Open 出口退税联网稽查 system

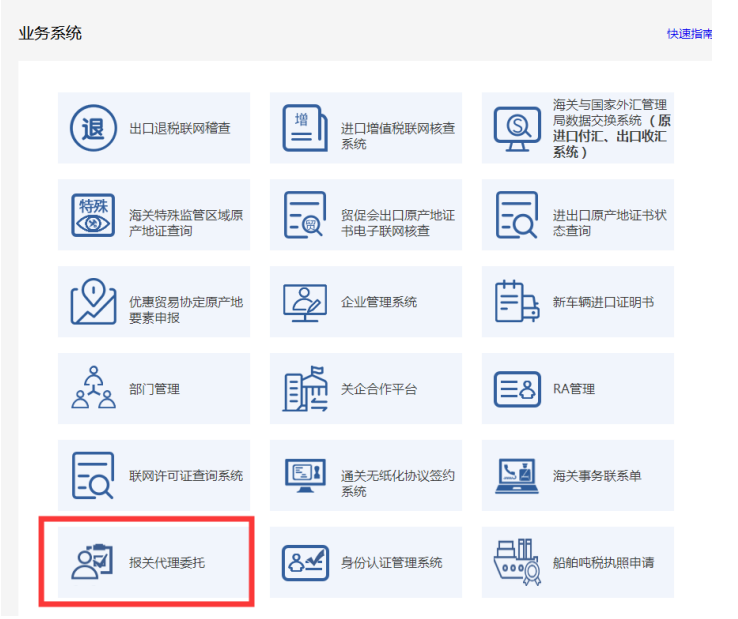pyautogui.click(x=154, y=128)
